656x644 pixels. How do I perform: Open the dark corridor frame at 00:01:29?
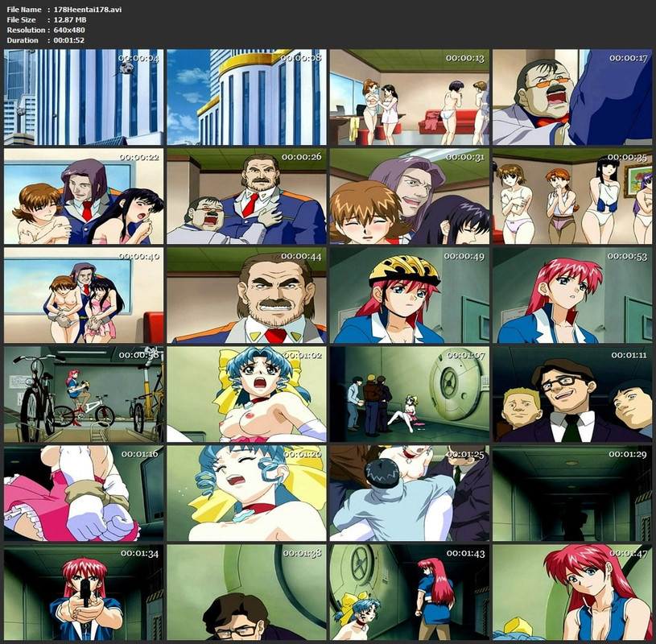tap(572, 493)
